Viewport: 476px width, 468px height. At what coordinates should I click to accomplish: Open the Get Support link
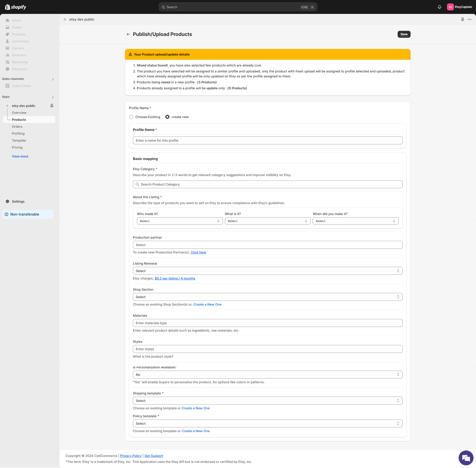tap(154, 456)
